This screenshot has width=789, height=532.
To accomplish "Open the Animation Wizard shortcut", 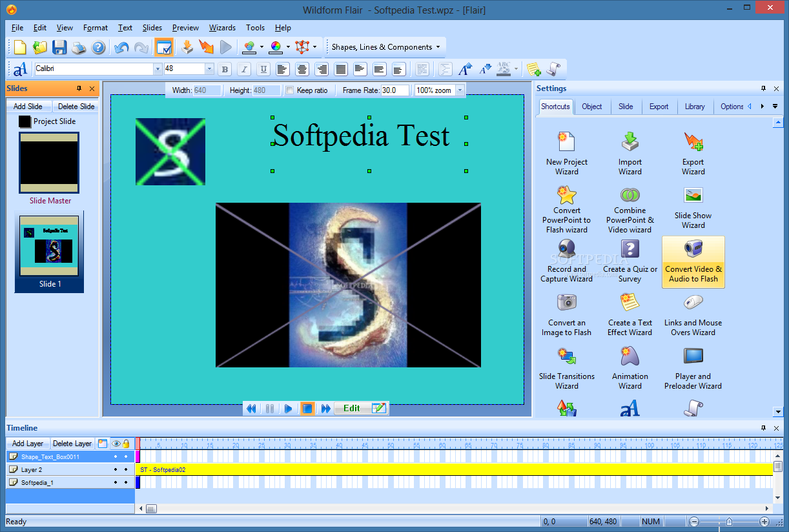I will pyautogui.click(x=630, y=368).
